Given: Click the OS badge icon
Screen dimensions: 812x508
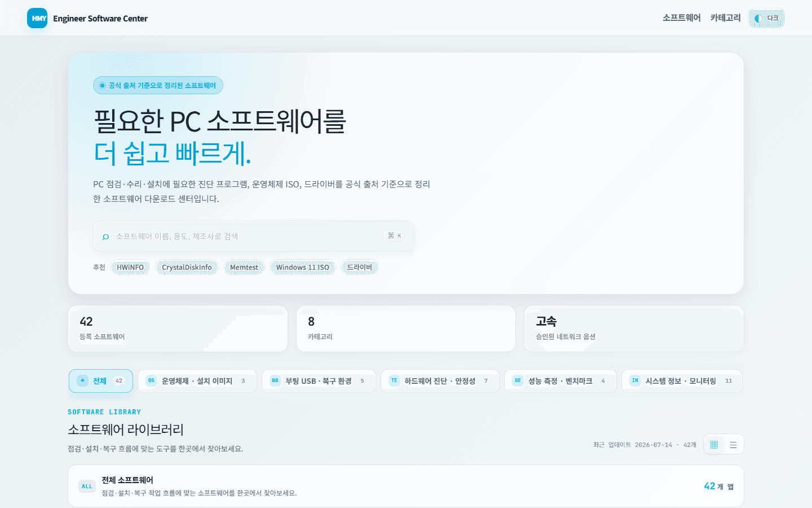Looking at the screenshot, I should pos(151,380).
